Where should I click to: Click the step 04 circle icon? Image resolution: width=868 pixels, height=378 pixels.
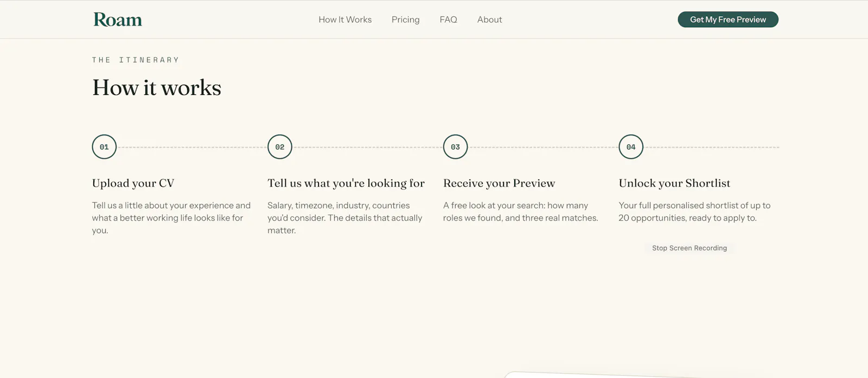(631, 147)
